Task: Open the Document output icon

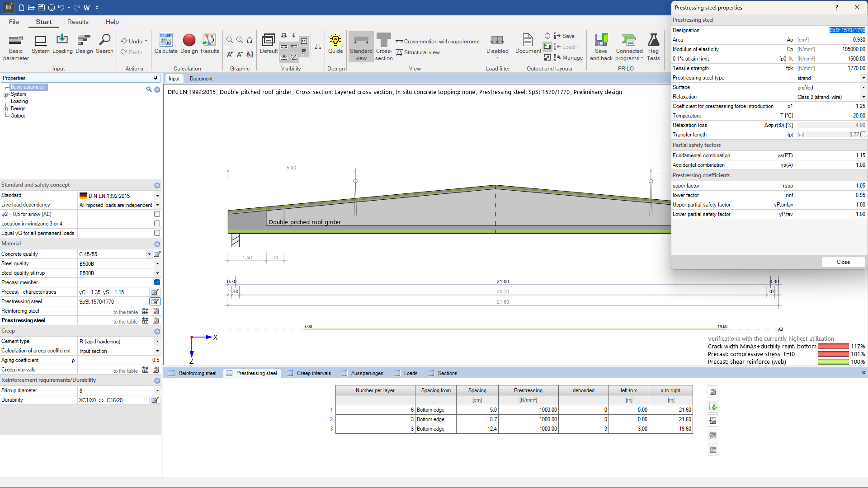Action: pos(528,43)
